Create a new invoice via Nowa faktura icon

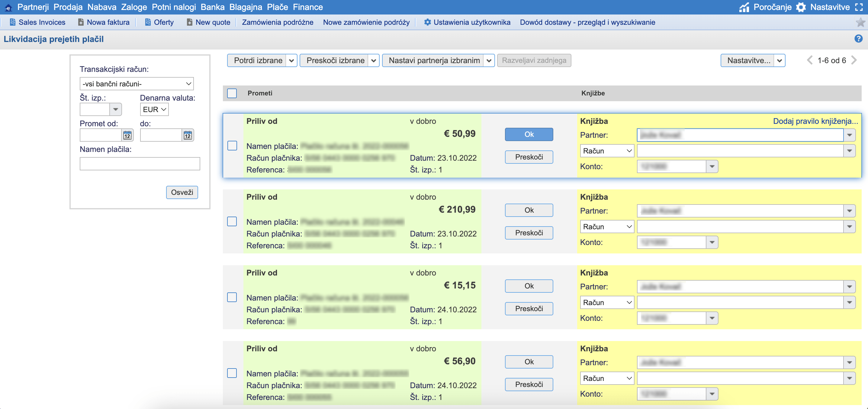(x=81, y=22)
